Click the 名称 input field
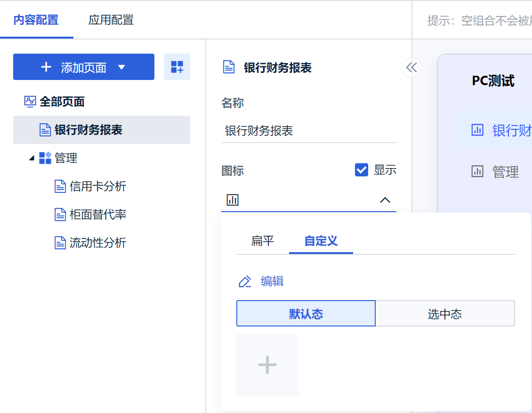Image resolution: width=532 pixels, height=413 pixels. click(309, 131)
